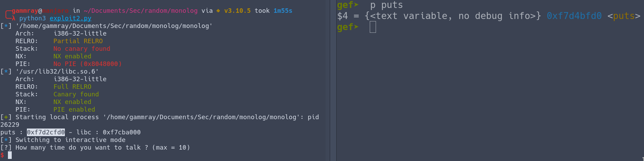644x161 pixels.
Task: Click the ~/Documents/Sec/random/monolog directory path
Action: click(x=141, y=11)
